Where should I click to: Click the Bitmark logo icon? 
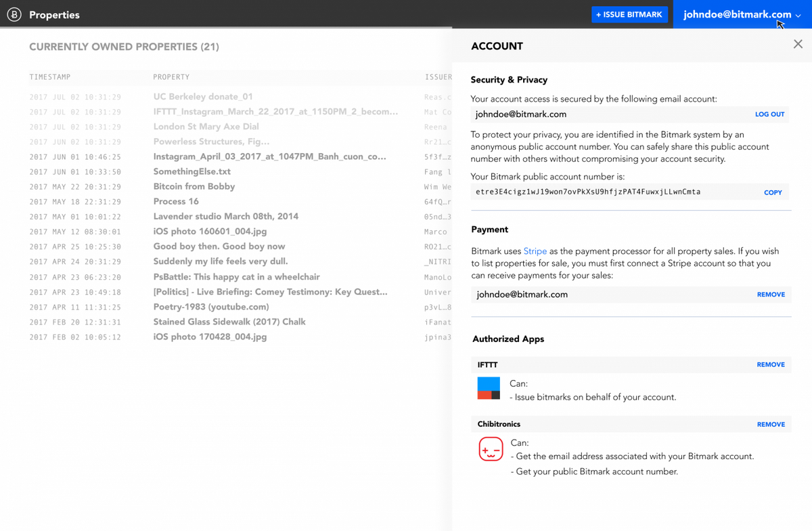pos(14,14)
